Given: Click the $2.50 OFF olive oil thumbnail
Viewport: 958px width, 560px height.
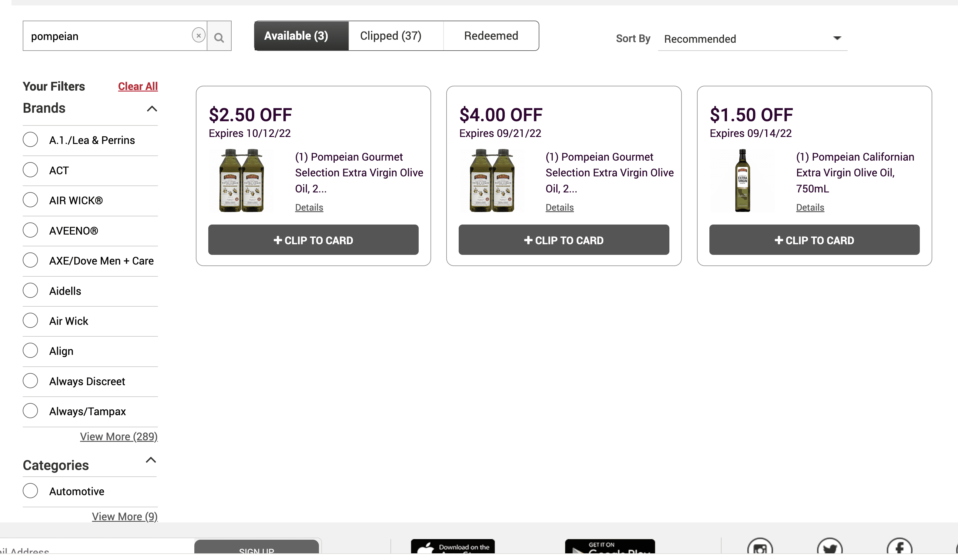Looking at the screenshot, I should (x=241, y=181).
